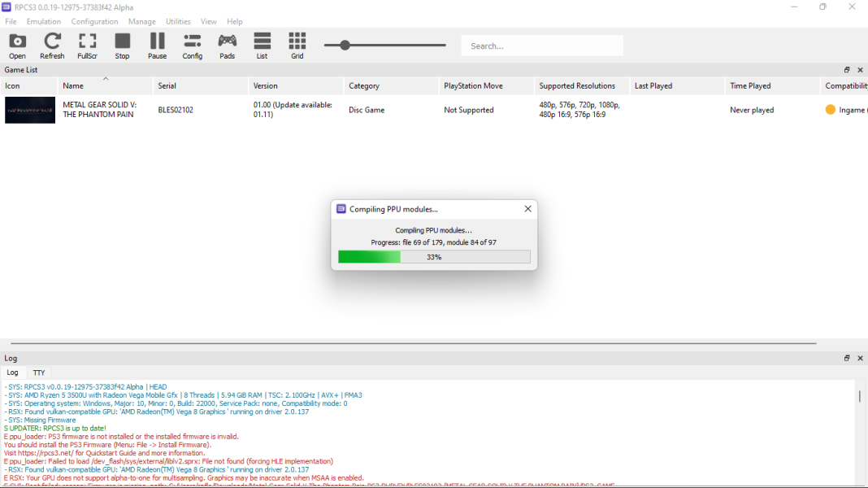
Task: Switch to the Log tab
Action: pyautogui.click(x=12, y=373)
